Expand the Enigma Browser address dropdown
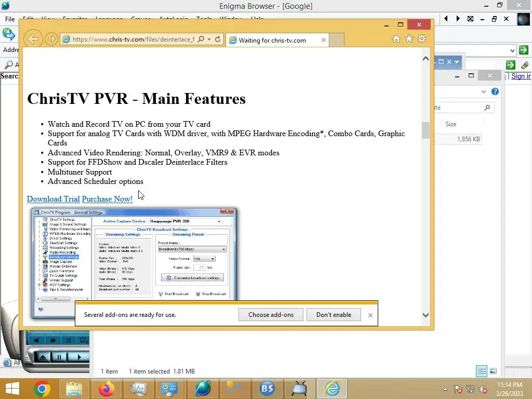Image resolution: width=532 pixels, height=399 pixels. point(512,50)
